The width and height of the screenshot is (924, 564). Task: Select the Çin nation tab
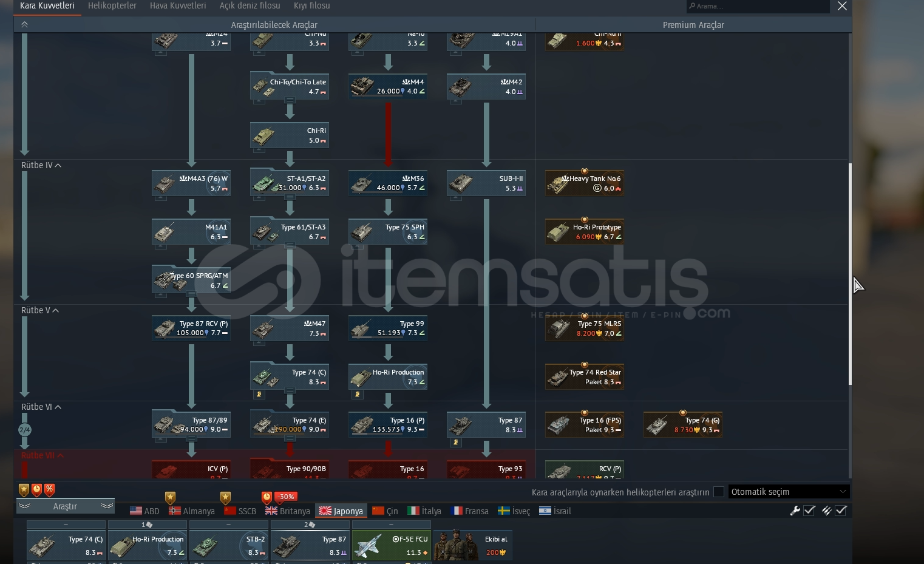tap(386, 511)
